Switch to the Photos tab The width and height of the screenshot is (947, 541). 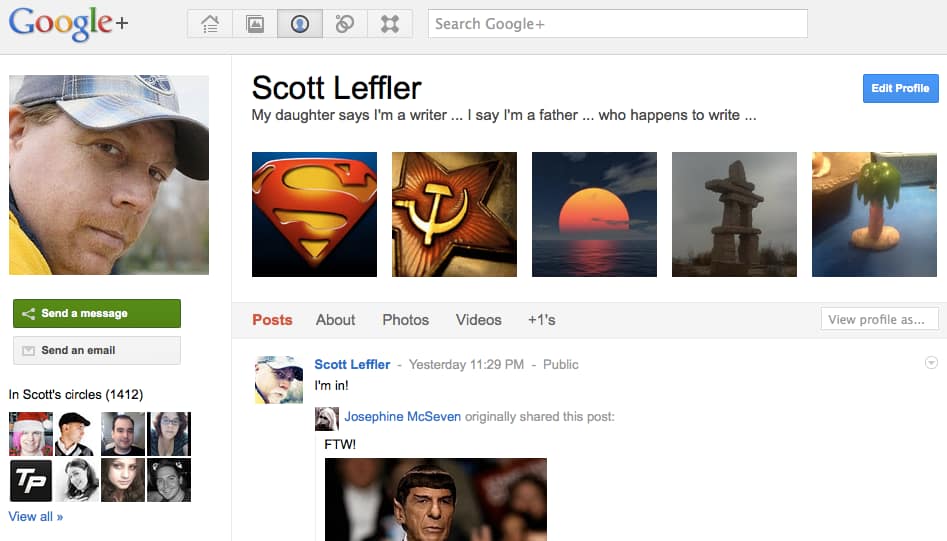[405, 320]
